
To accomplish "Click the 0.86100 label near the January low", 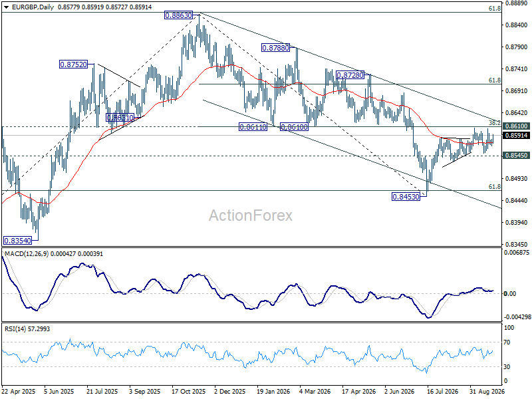I will [294, 127].
